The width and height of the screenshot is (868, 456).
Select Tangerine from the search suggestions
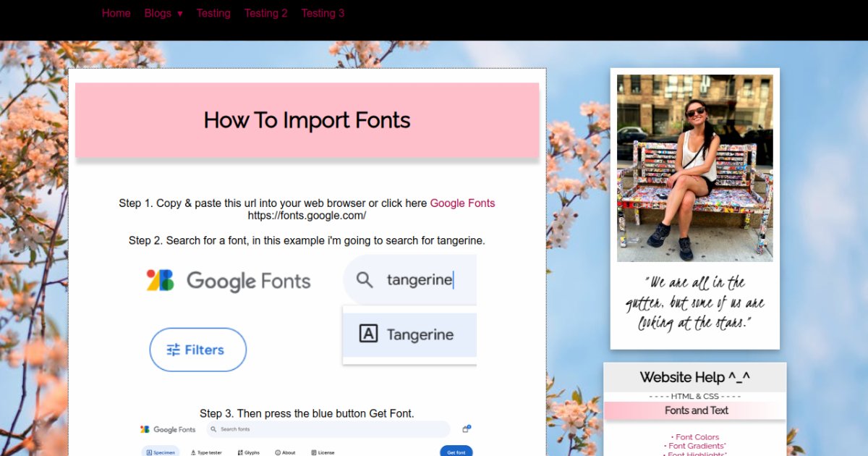420,334
